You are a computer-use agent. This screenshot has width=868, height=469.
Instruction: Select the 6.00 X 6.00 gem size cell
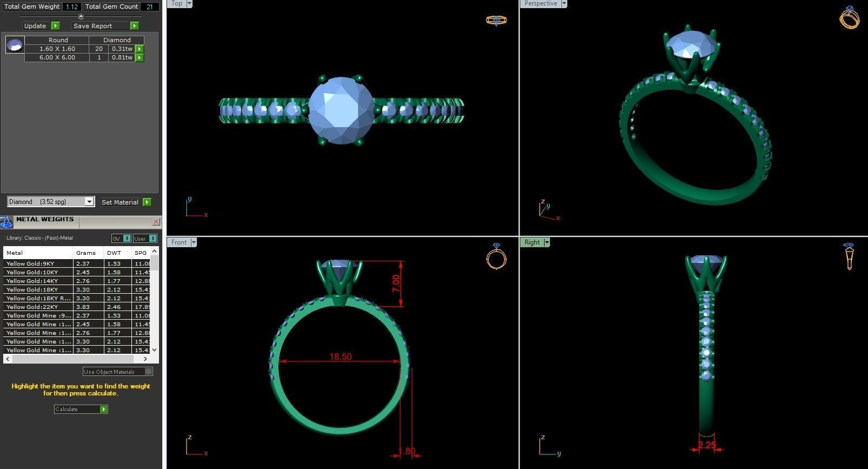coord(57,57)
